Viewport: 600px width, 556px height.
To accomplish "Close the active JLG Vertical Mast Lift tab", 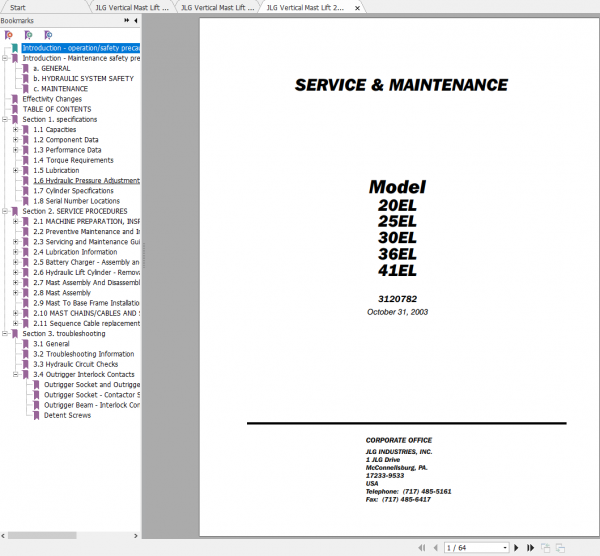I will (x=357, y=8).
